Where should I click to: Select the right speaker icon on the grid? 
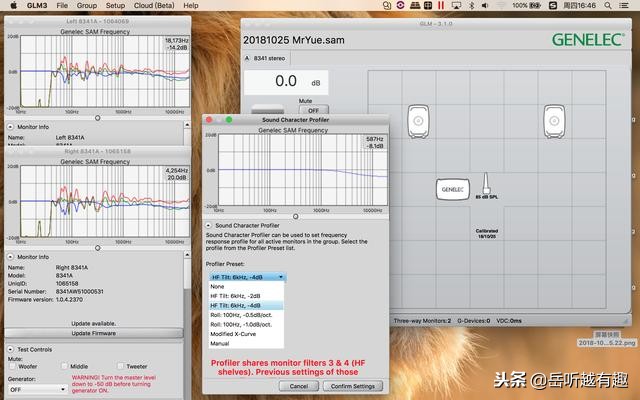pos(554,121)
